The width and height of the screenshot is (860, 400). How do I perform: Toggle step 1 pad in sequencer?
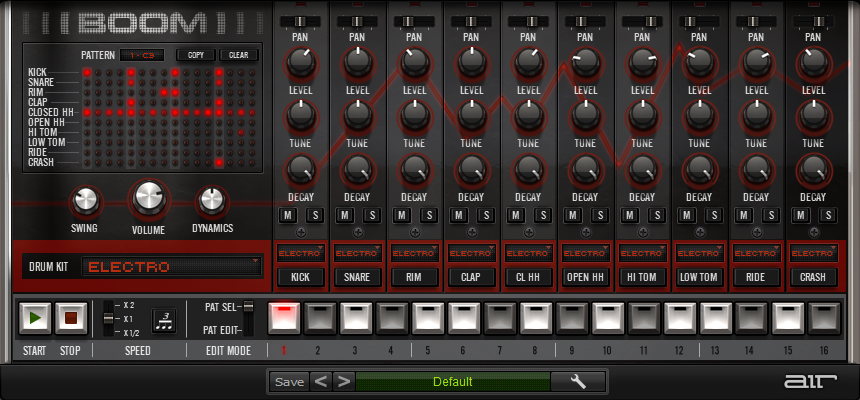click(x=284, y=318)
